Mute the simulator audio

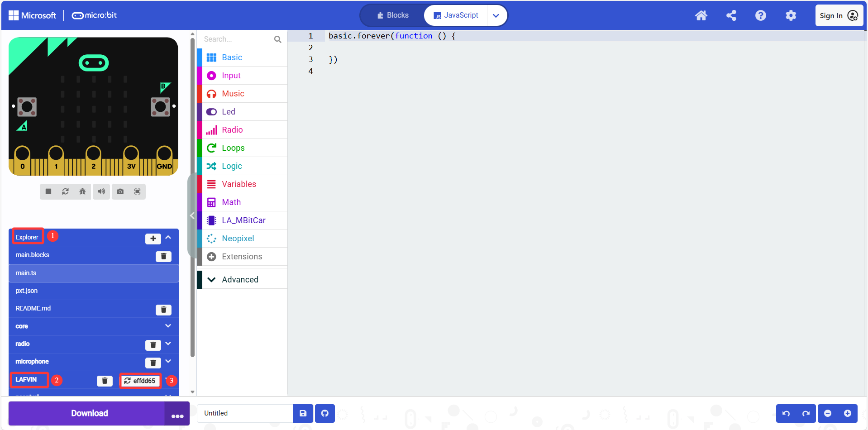[x=101, y=191]
